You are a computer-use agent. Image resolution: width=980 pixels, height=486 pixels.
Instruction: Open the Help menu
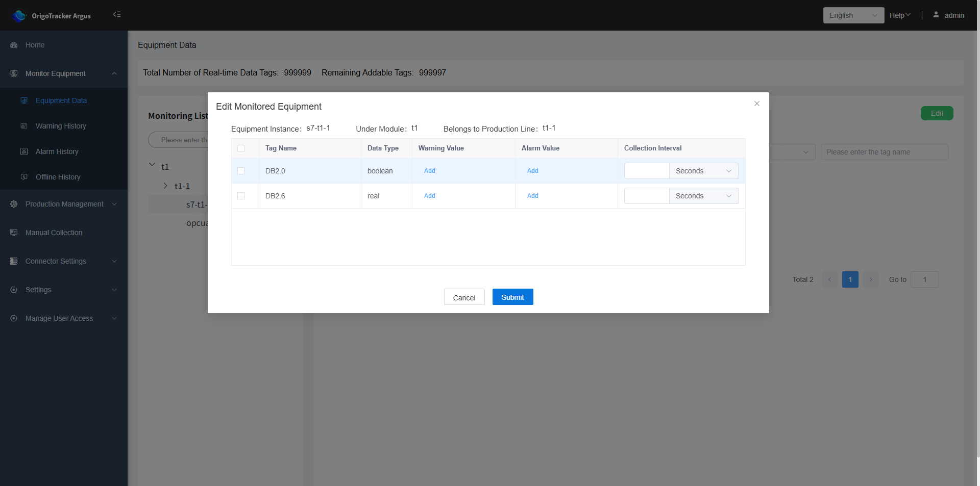899,15
